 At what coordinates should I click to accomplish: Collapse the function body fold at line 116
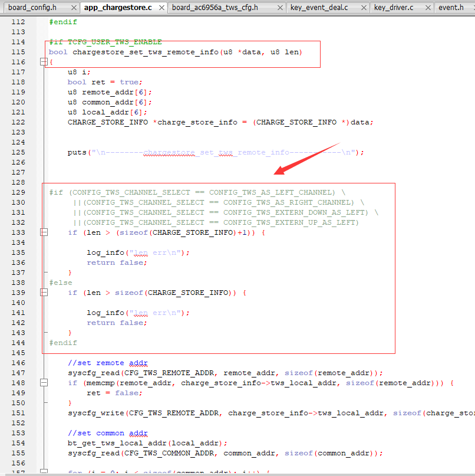click(44, 62)
